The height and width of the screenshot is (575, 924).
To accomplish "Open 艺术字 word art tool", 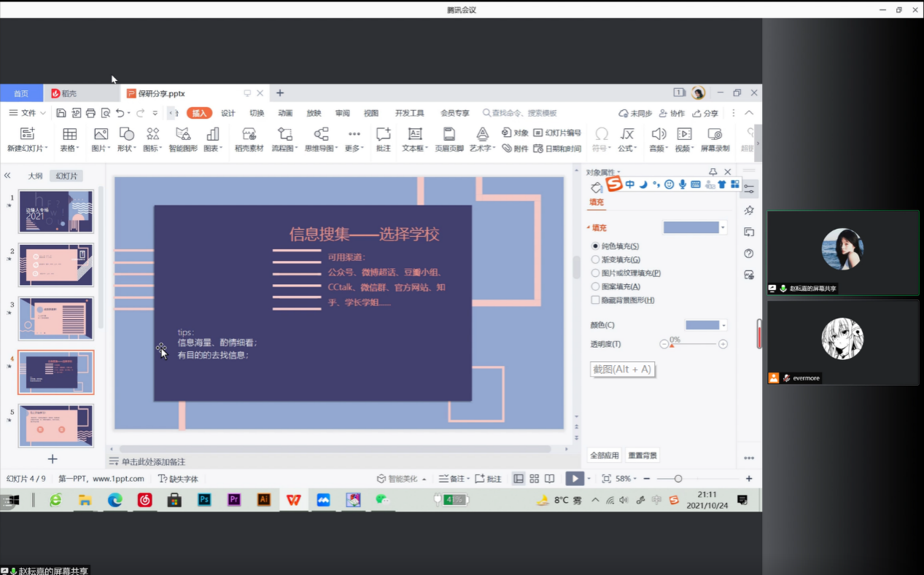I will [x=482, y=134].
